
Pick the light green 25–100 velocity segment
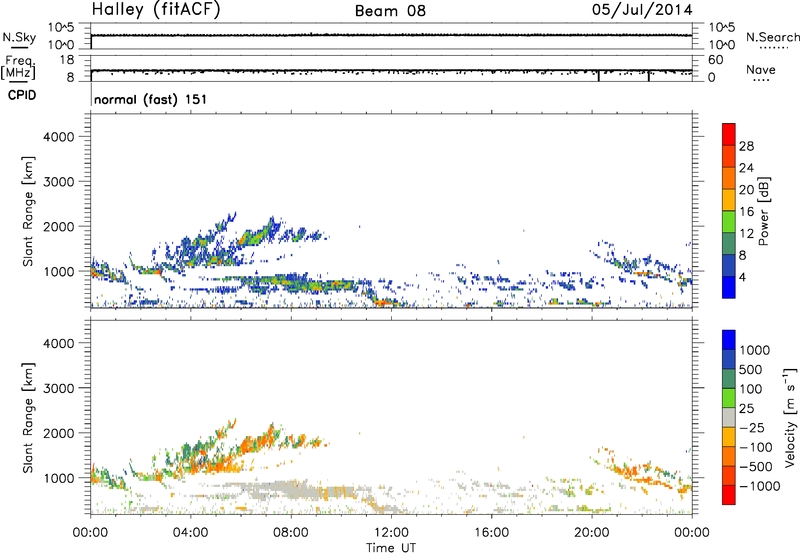(729, 398)
